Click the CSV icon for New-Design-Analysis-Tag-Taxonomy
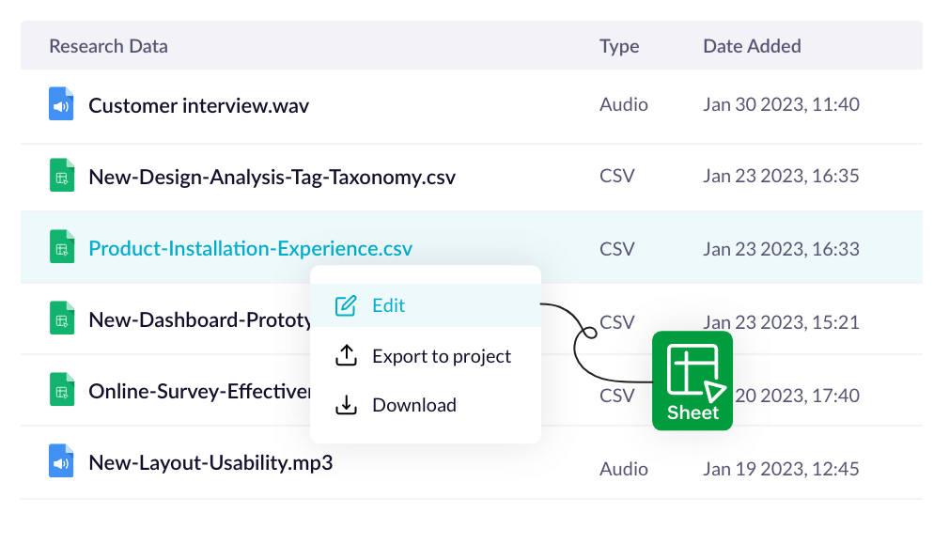 [x=60, y=176]
